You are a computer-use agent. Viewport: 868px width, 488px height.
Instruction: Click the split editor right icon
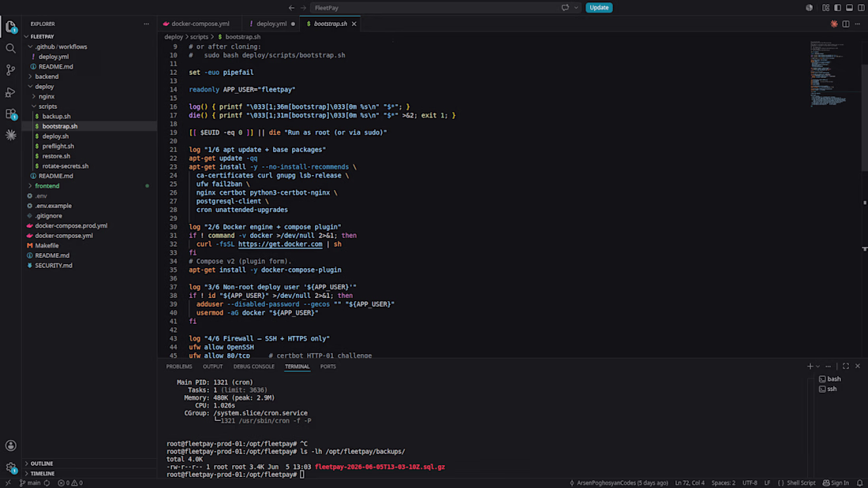(846, 24)
